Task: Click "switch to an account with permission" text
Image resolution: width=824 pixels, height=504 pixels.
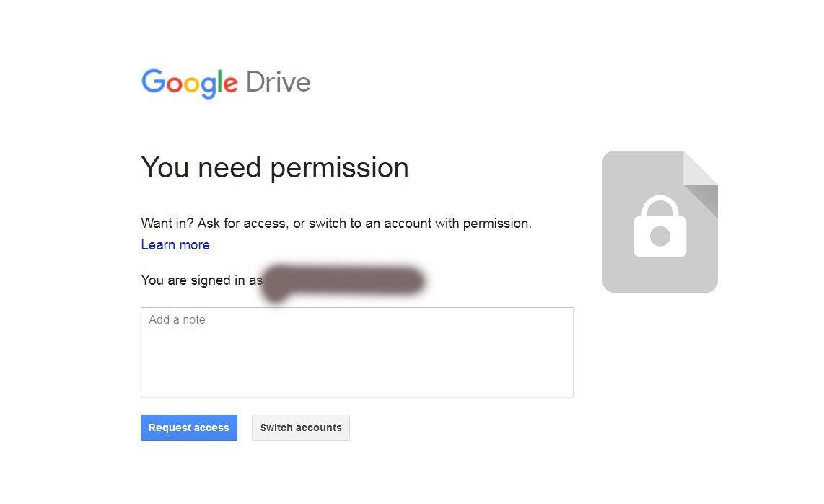Action: pos(420,224)
